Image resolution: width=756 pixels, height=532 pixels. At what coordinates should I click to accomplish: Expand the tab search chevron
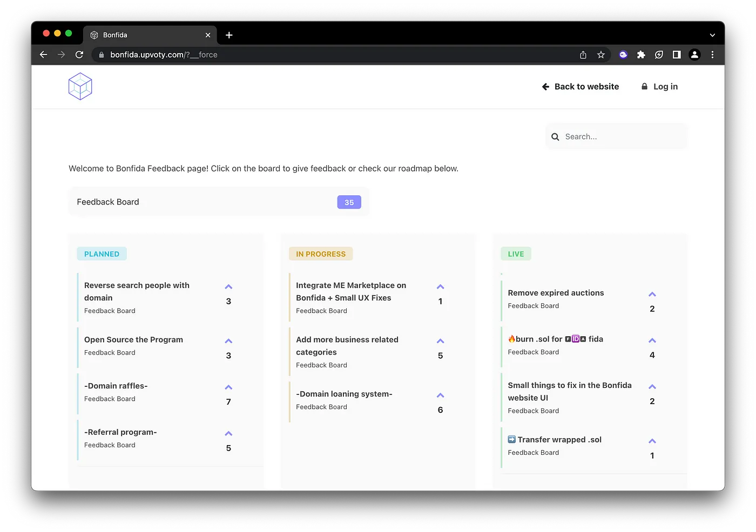pos(712,35)
